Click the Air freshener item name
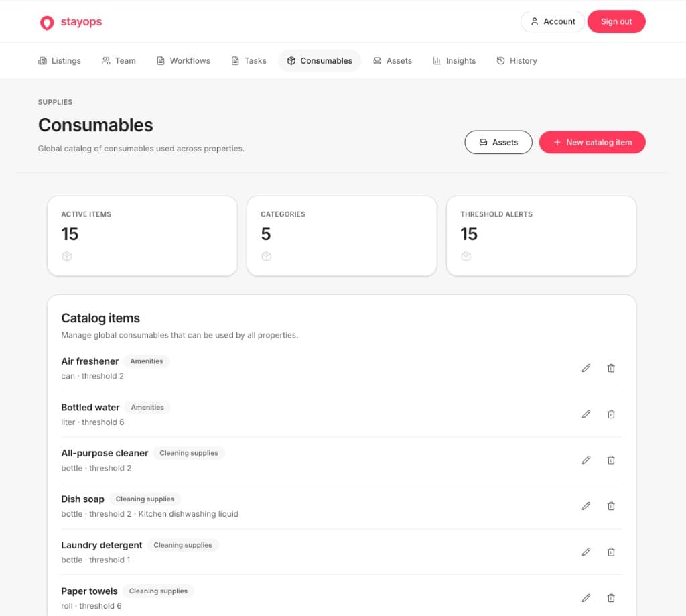Screen dimensions: 686x616 click(x=90, y=361)
